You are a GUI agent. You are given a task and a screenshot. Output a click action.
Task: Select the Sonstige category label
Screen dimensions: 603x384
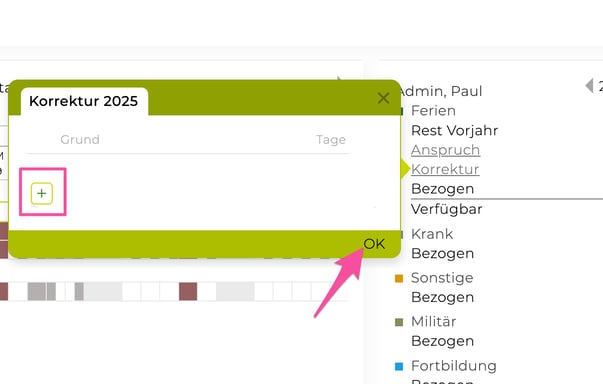442,278
